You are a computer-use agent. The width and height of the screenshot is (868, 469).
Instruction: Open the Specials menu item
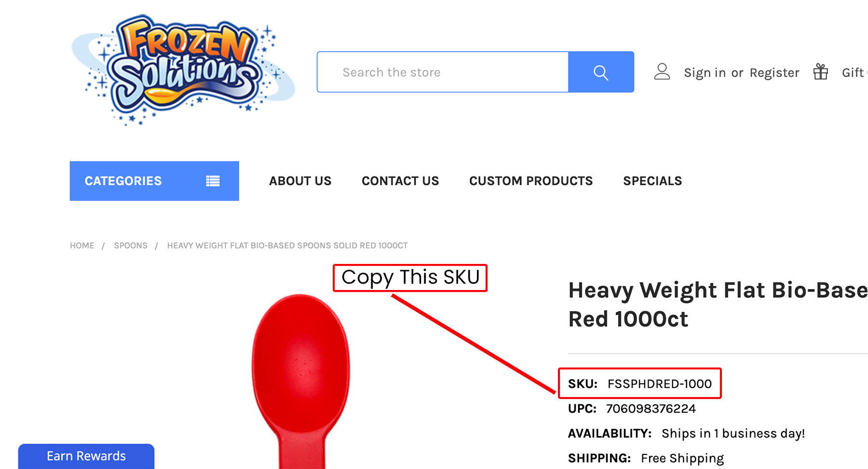(x=652, y=181)
